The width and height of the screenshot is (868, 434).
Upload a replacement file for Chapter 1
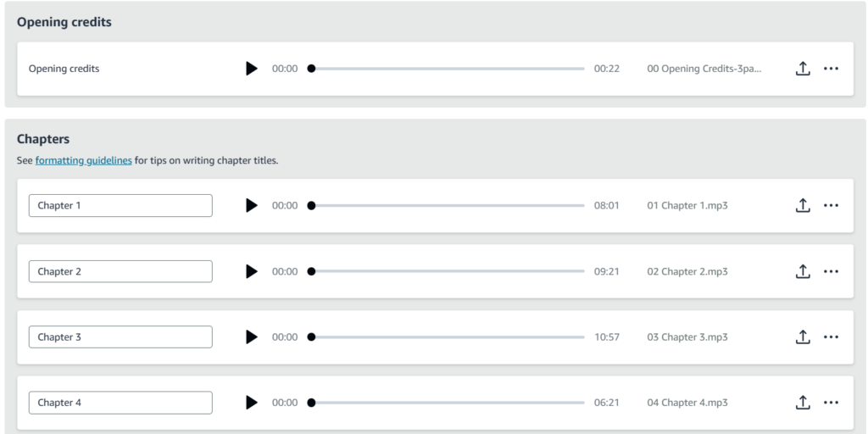click(x=803, y=205)
